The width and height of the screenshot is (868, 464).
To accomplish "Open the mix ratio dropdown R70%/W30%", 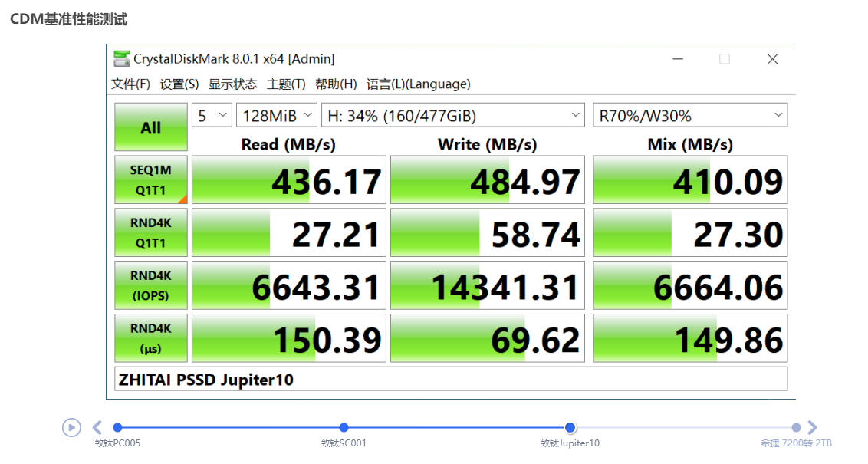I will 690,115.
